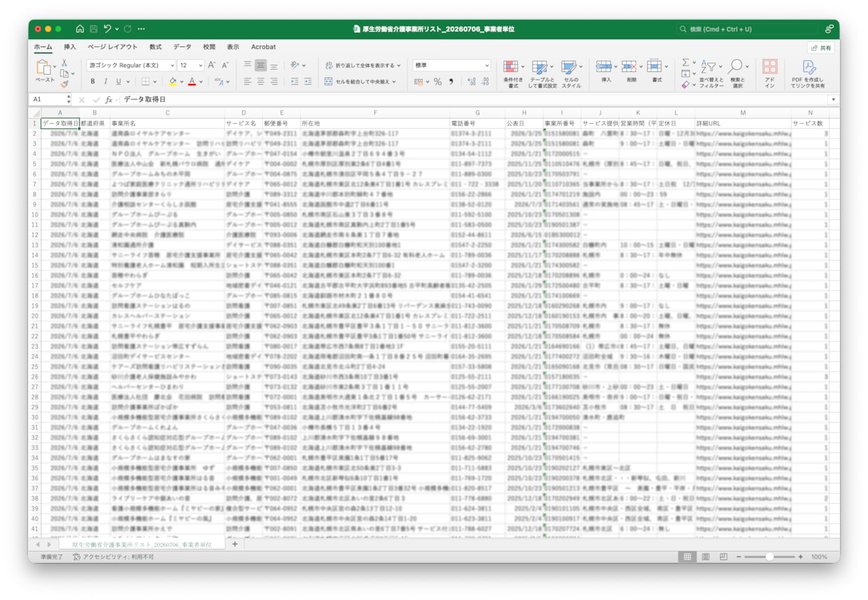Click the AutoSum sigma icon
This screenshot has height=600, width=868.
point(685,63)
